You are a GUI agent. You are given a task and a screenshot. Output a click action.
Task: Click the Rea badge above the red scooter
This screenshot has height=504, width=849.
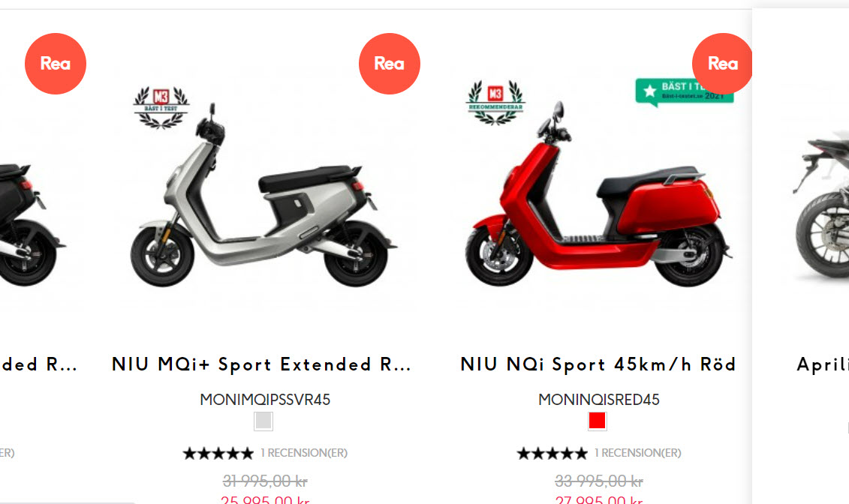722,64
